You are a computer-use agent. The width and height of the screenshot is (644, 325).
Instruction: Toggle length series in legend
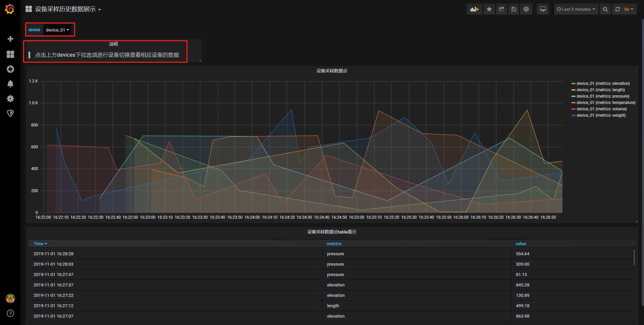(600, 90)
